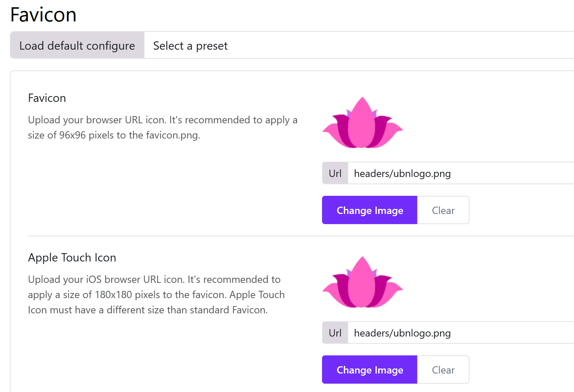Clear the Favicon image
Image resolution: width=574 pixels, height=392 pixels.
443,210
